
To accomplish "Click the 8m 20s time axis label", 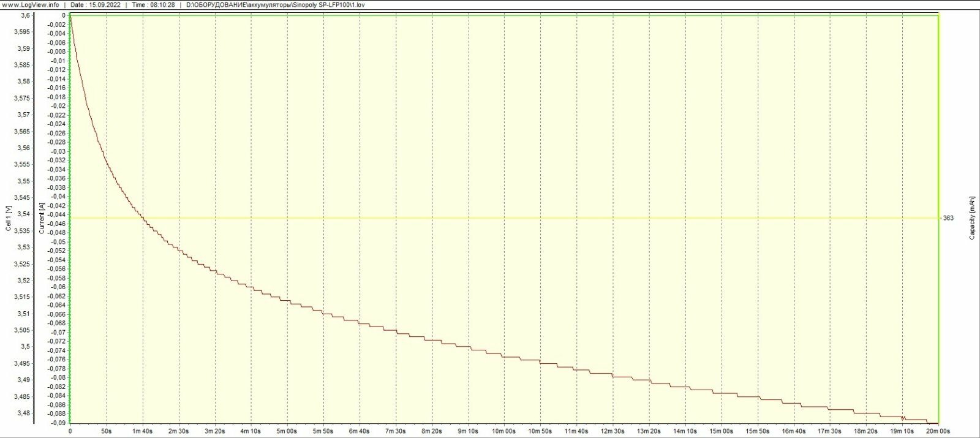I will point(432,431).
